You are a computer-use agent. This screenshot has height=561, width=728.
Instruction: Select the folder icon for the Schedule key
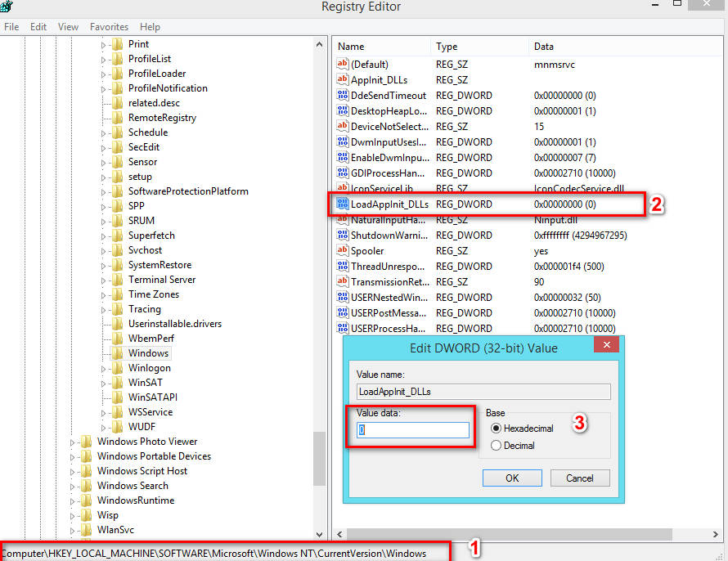tap(115, 132)
